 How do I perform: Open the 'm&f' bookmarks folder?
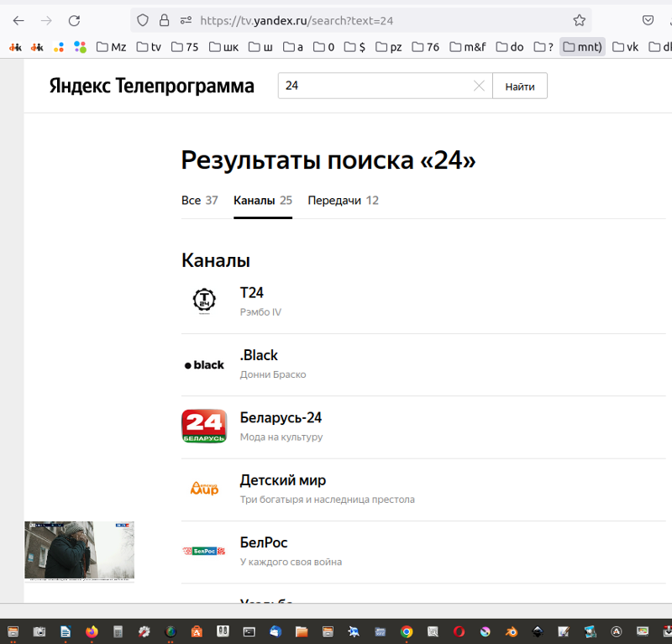(467, 47)
